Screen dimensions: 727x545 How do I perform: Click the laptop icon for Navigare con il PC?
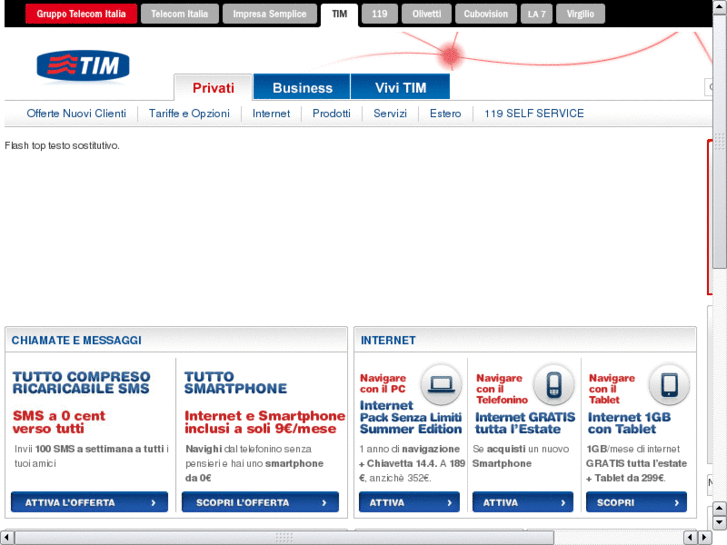[441, 385]
